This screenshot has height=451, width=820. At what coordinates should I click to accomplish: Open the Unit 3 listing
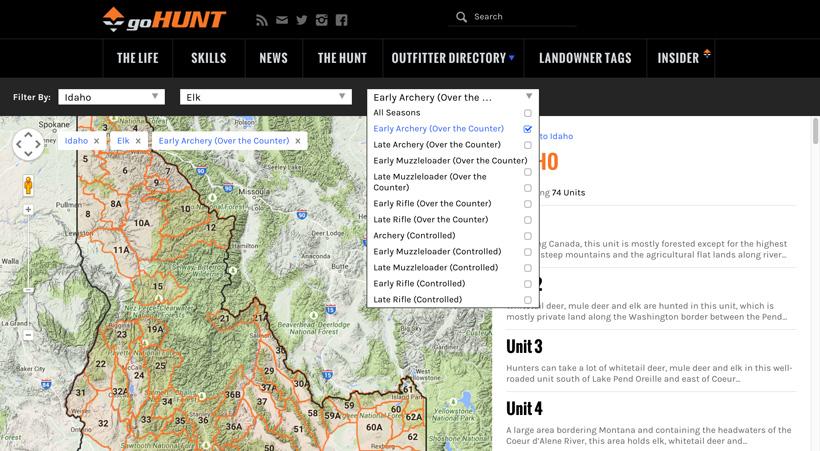coord(524,346)
